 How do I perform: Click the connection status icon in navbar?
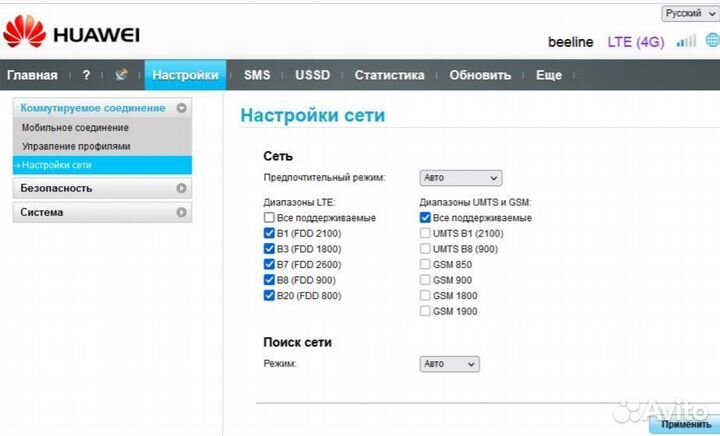(x=121, y=74)
